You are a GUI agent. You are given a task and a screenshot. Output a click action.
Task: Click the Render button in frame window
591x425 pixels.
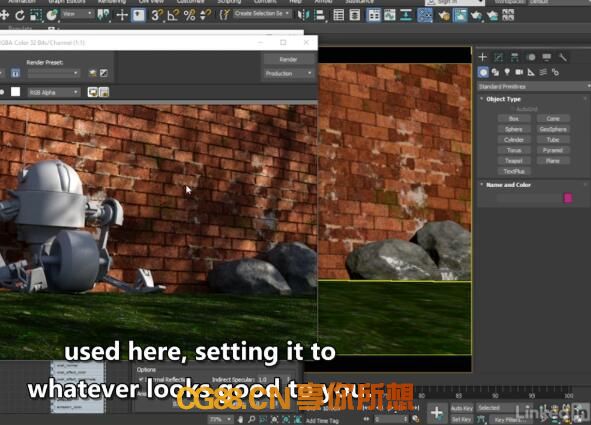pos(288,59)
